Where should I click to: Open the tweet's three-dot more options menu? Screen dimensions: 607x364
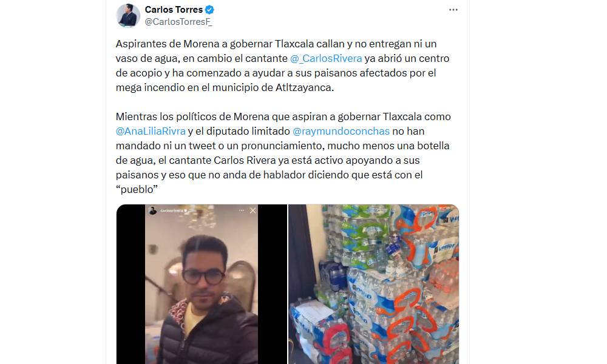coord(453,10)
